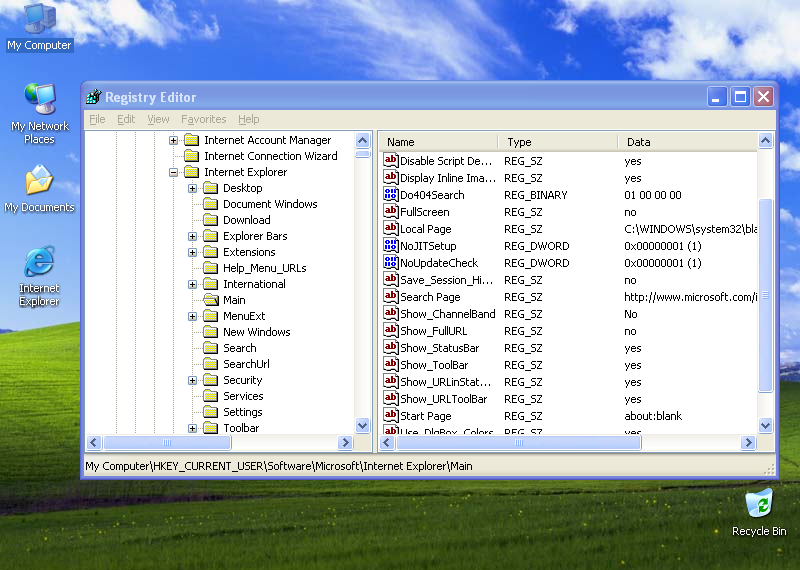This screenshot has width=800, height=570.
Task: Select the Local Page string value icon
Action: (x=390, y=229)
